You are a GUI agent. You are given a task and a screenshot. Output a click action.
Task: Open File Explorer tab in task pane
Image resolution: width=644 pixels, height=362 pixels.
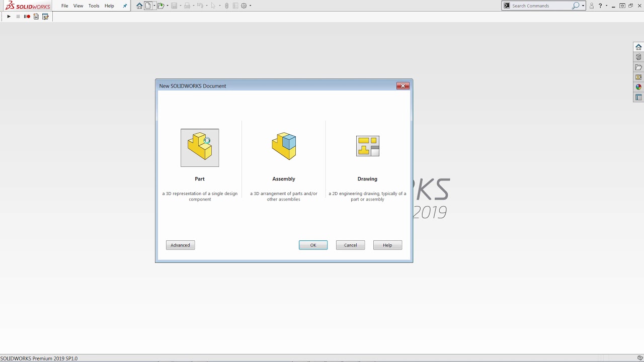(x=638, y=67)
